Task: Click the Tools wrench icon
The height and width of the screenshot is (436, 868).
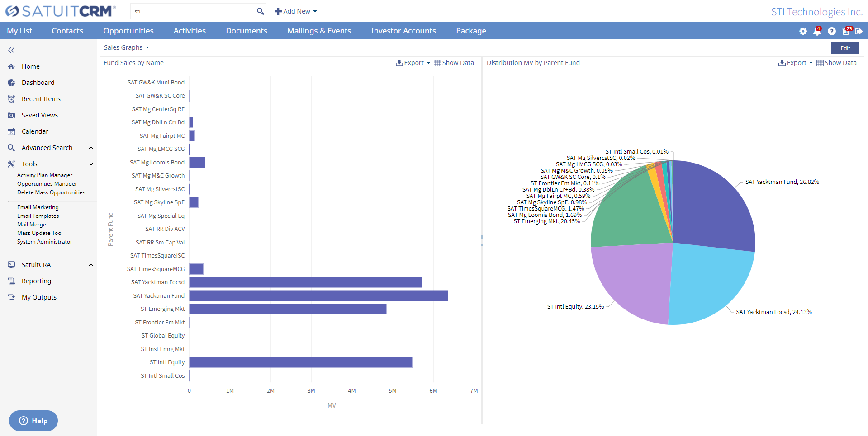Action: (11, 164)
